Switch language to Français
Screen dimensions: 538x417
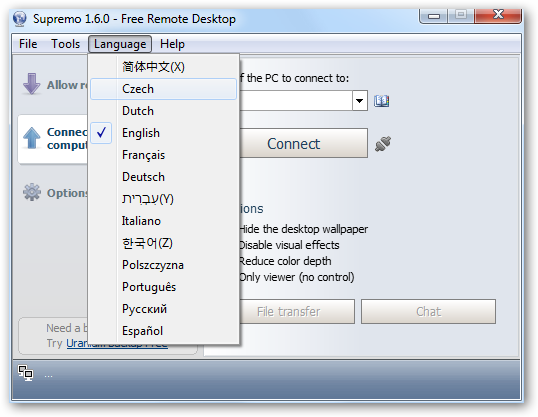[163, 155]
